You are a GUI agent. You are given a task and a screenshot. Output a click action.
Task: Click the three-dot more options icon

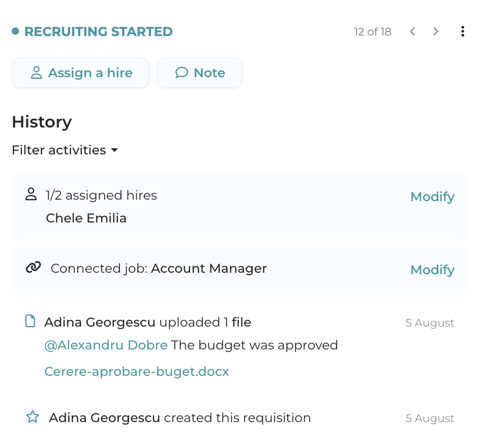(462, 31)
